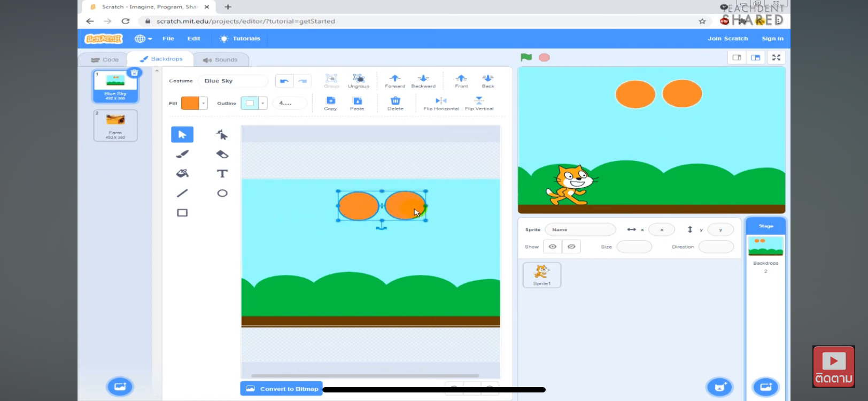Select the arrow Select tool
The height and width of the screenshot is (401, 868).
pyautogui.click(x=182, y=135)
